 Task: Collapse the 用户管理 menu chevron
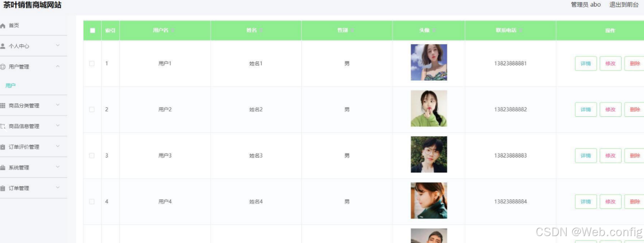tap(58, 66)
